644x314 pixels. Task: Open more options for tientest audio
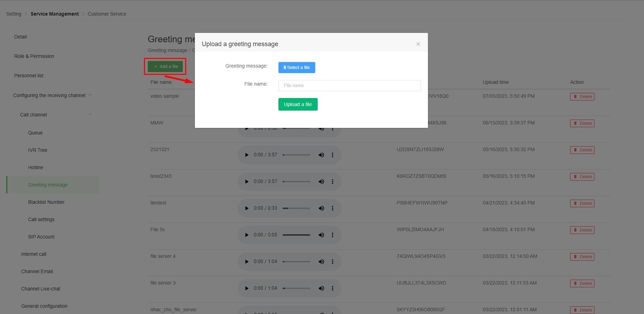point(332,208)
